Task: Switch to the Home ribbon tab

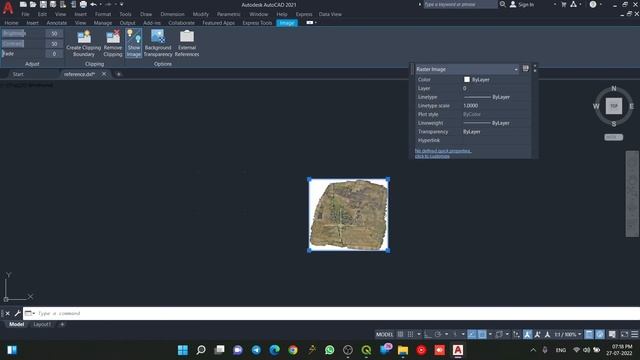Action: click(x=11, y=23)
